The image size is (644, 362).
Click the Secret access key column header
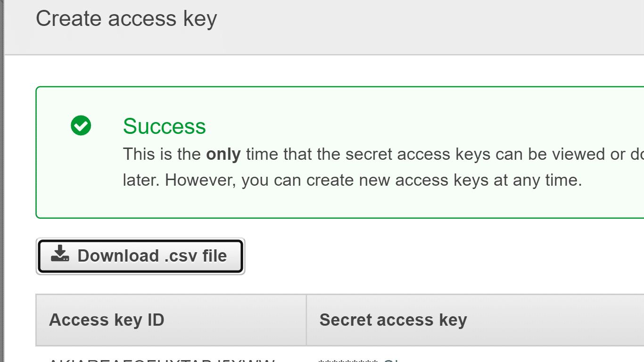[393, 320]
